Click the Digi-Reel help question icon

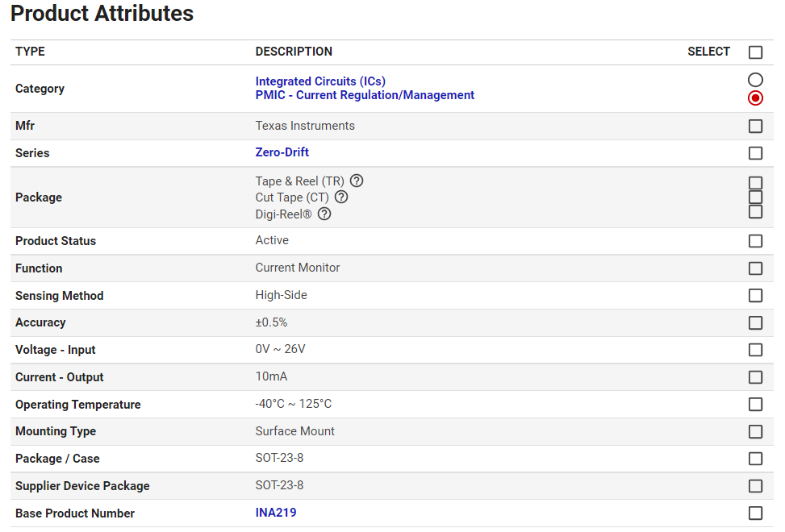click(x=324, y=214)
